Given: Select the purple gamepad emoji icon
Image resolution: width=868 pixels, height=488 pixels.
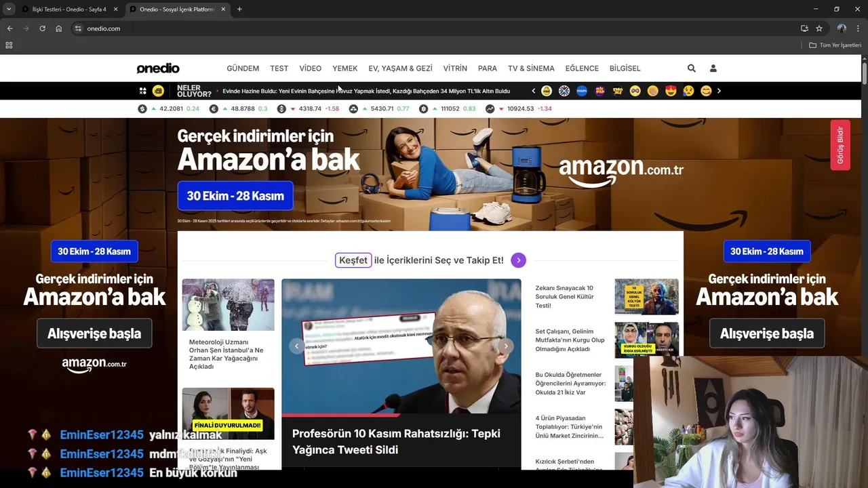Looking at the screenshot, I should [x=635, y=91].
